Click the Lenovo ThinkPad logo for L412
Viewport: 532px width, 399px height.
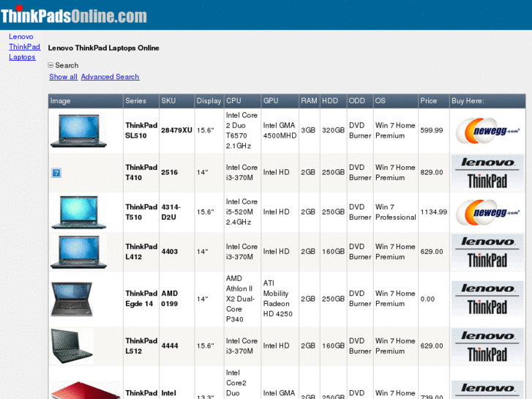(x=487, y=252)
